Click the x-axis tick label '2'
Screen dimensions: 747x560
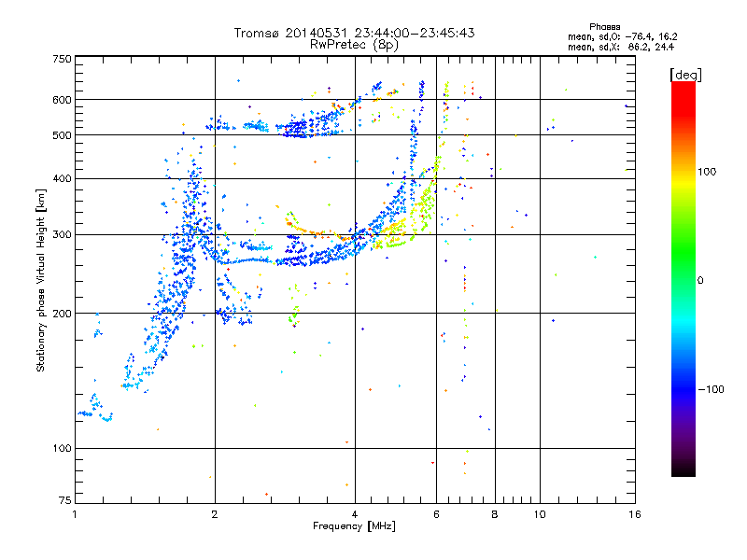[x=215, y=514]
